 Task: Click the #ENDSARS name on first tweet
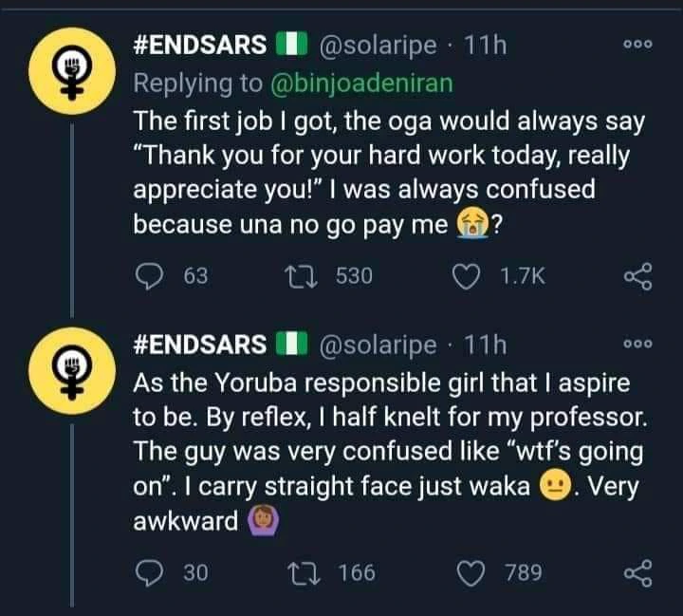coord(197,47)
